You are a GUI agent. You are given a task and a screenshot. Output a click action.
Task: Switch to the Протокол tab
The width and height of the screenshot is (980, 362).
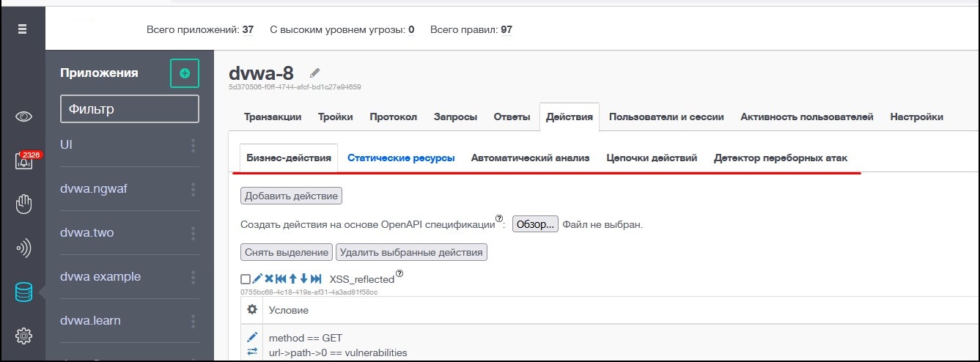pyautogui.click(x=394, y=117)
